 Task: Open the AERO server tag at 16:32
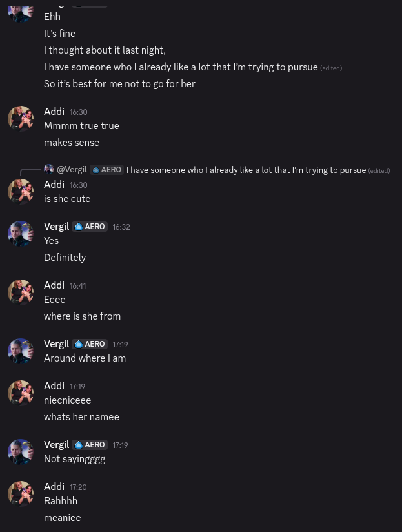90,227
